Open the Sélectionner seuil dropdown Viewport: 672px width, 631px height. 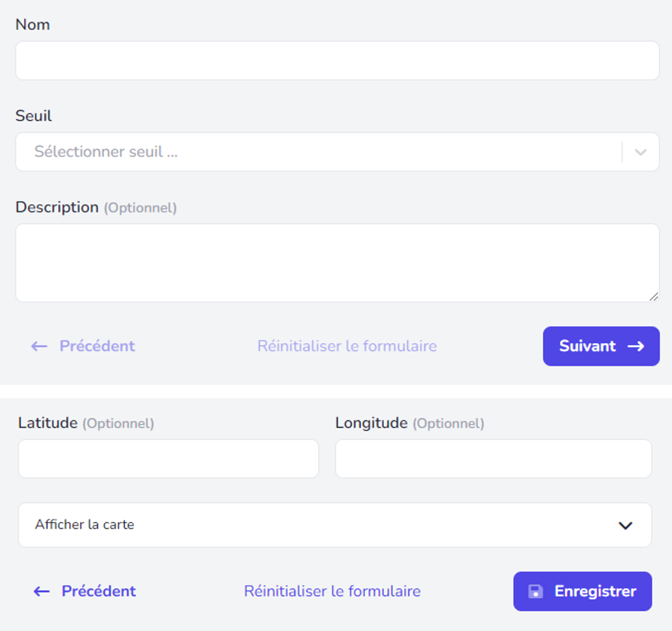click(x=338, y=152)
